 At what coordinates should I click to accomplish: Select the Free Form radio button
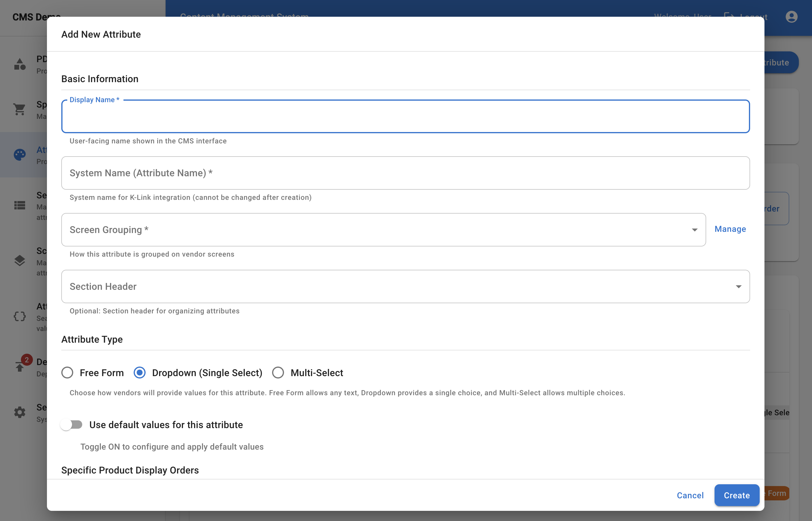click(x=67, y=373)
